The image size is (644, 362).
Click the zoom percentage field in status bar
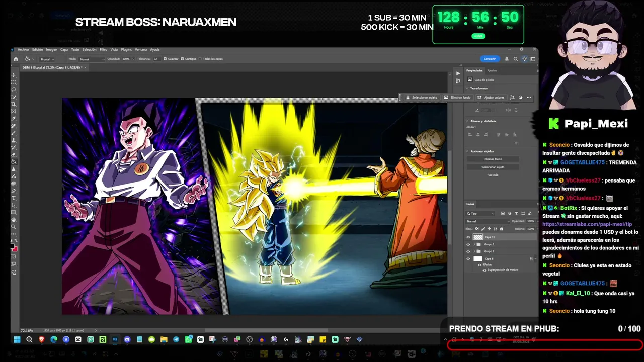click(27, 330)
